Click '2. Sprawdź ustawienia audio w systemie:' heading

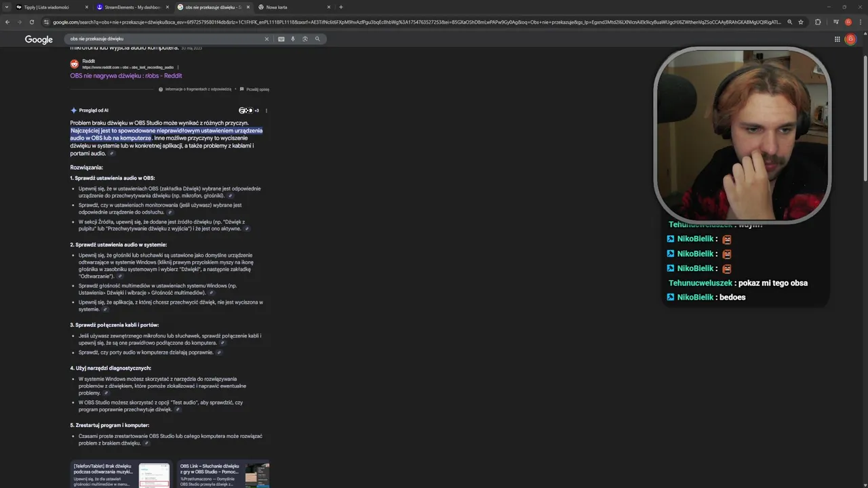coord(119,245)
